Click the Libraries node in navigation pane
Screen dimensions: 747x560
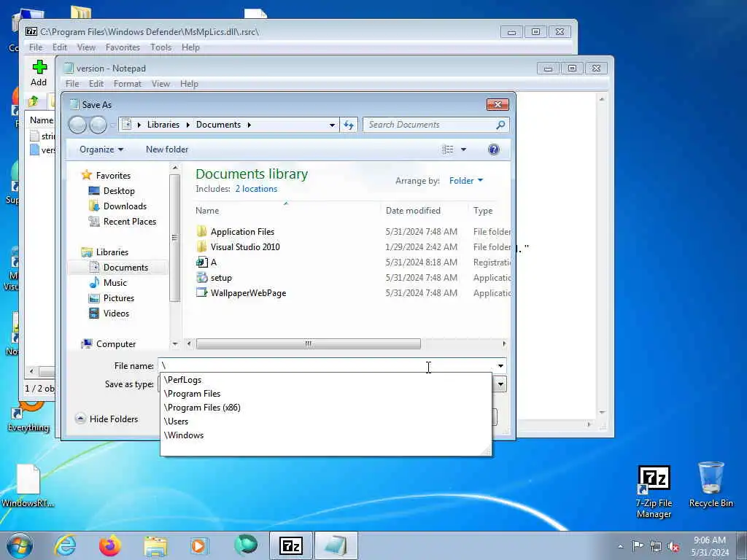[112, 252]
